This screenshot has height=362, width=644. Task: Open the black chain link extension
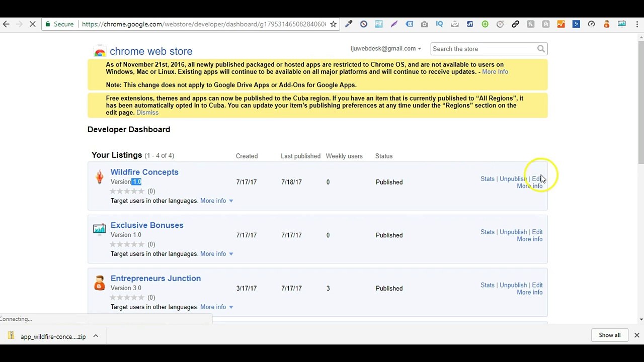pyautogui.click(x=515, y=24)
